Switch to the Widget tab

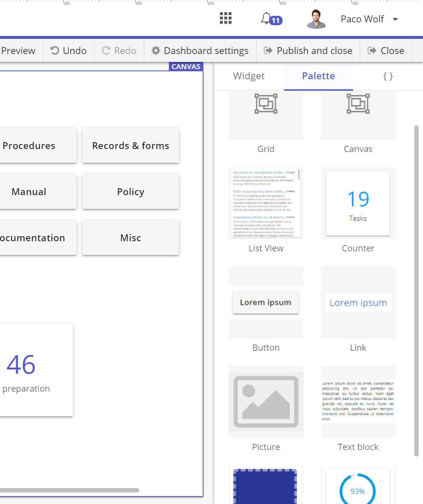click(249, 76)
